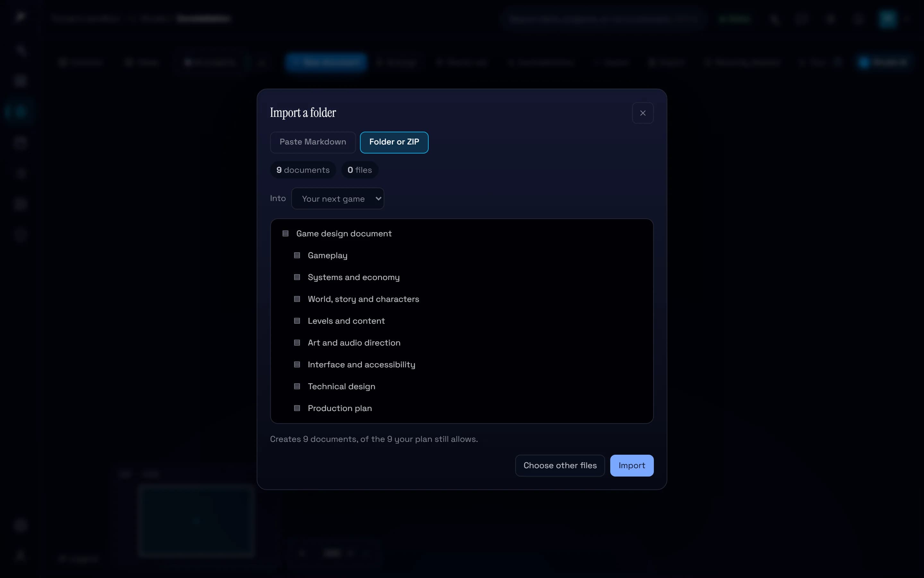
Task: Click the 9 documents count pill
Action: 303,170
